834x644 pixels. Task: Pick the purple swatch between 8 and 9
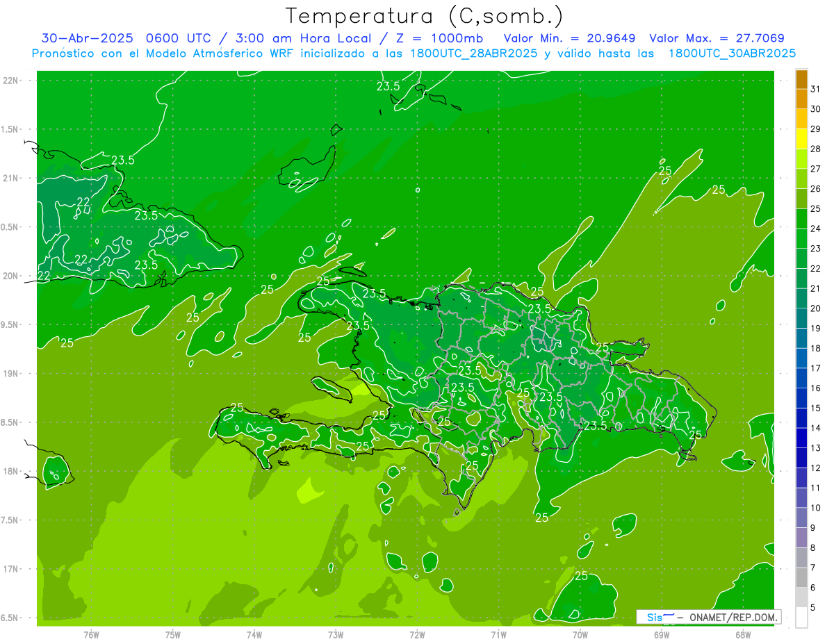point(801,538)
